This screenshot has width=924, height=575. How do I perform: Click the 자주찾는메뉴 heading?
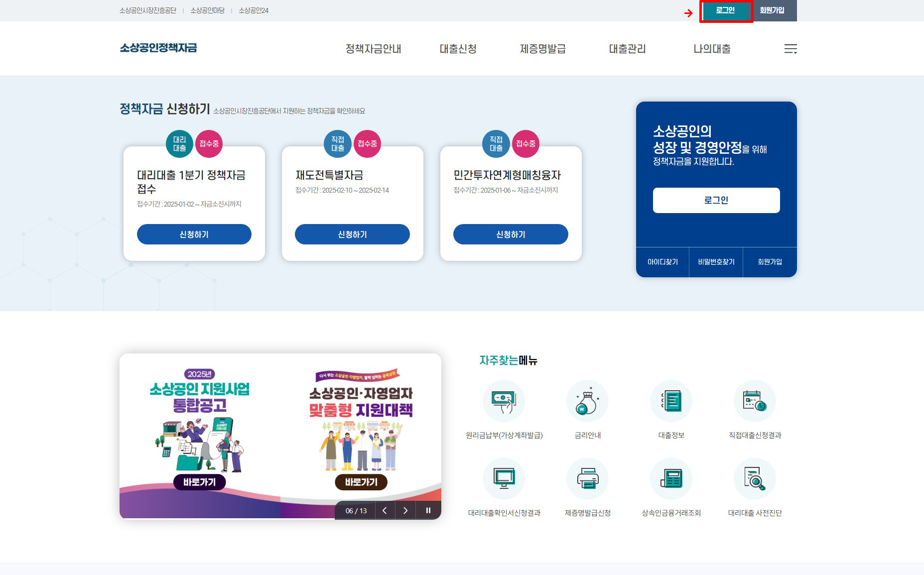click(509, 360)
